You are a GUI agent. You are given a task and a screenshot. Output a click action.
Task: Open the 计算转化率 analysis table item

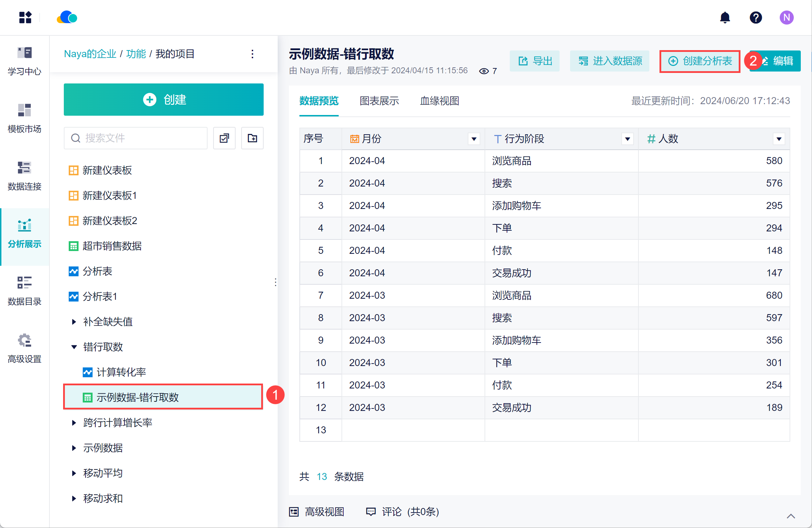point(121,372)
